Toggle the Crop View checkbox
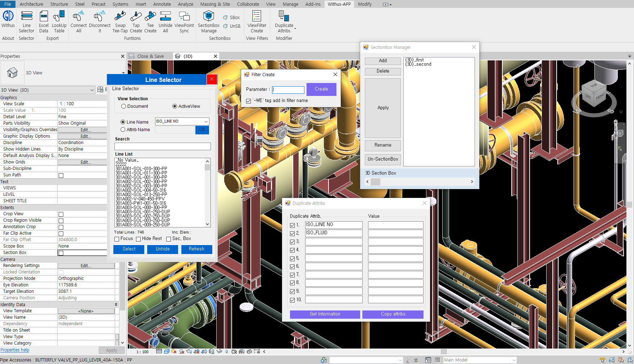Image resolution: width=634 pixels, height=364 pixels. click(61, 214)
